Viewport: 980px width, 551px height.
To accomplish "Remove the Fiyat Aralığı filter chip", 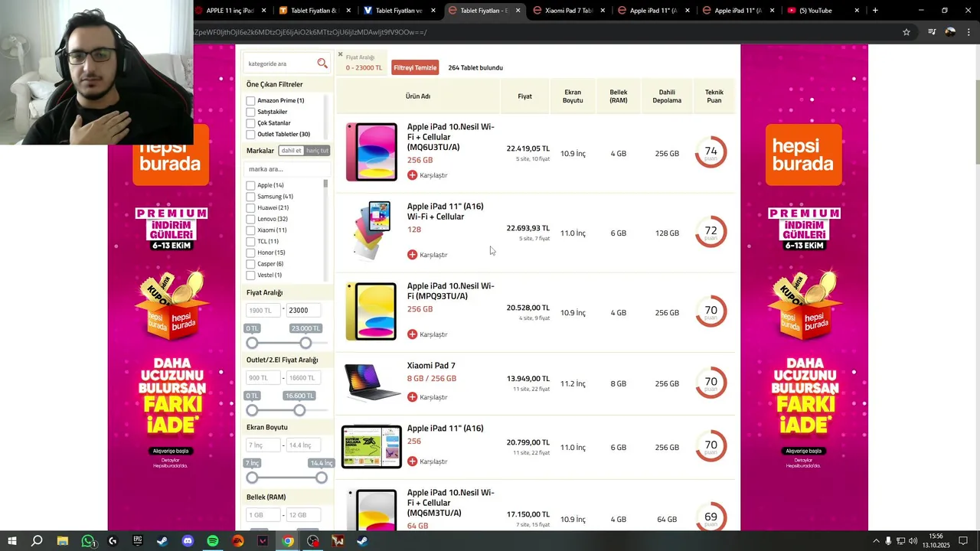I will click(x=341, y=54).
